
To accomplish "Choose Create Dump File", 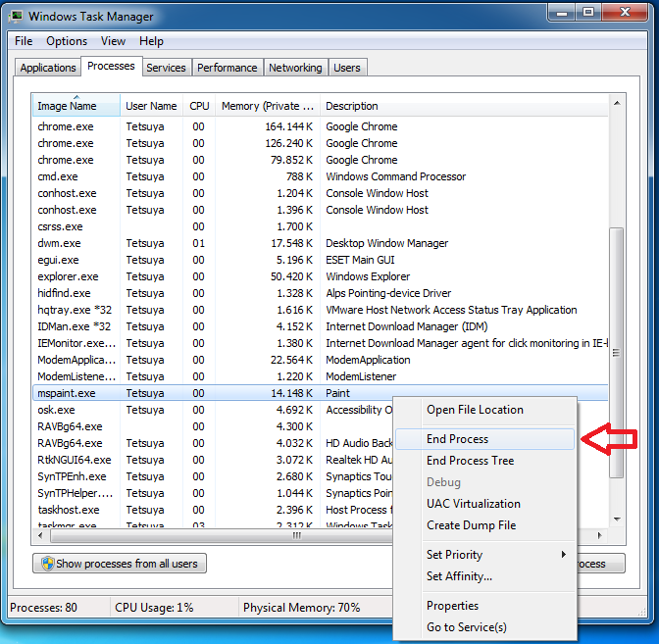I will pos(484,525).
